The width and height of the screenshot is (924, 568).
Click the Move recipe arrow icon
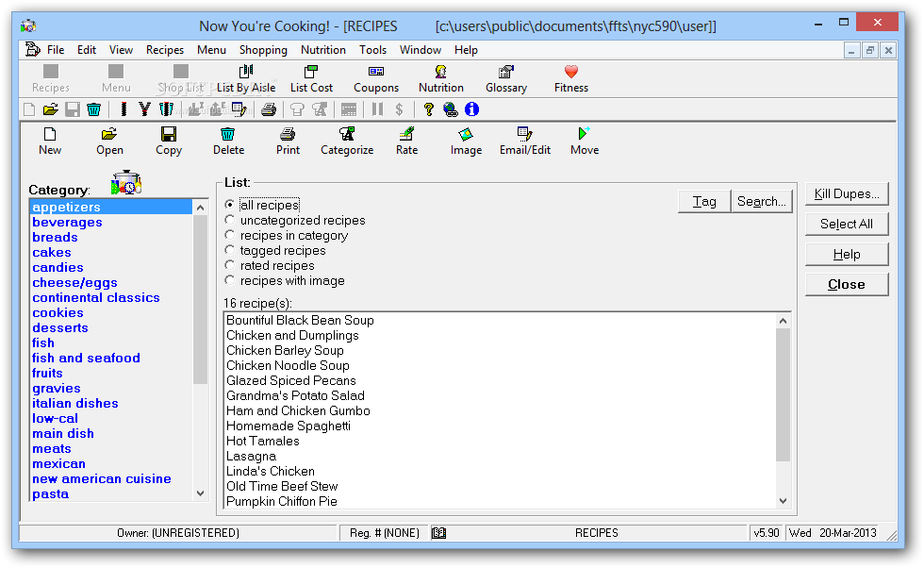(x=584, y=135)
